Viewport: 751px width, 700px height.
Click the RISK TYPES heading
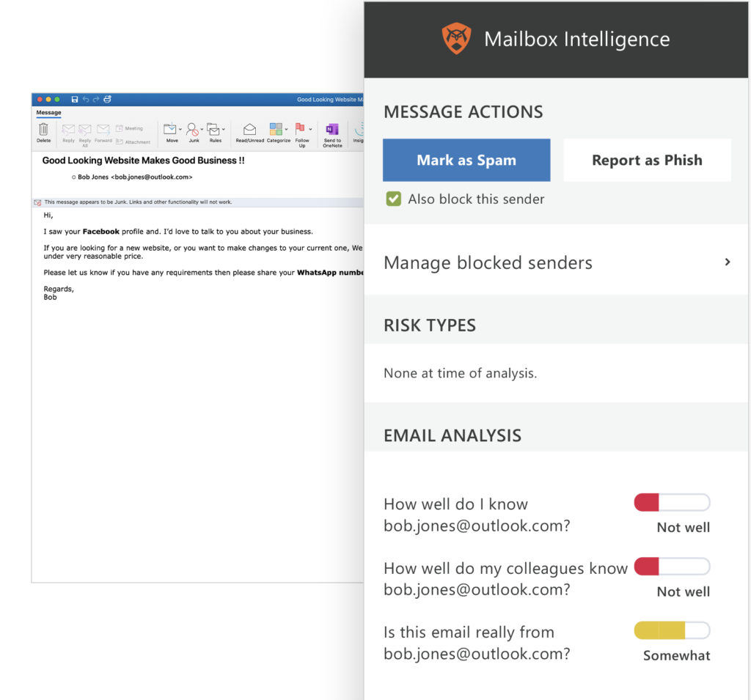[x=430, y=325]
